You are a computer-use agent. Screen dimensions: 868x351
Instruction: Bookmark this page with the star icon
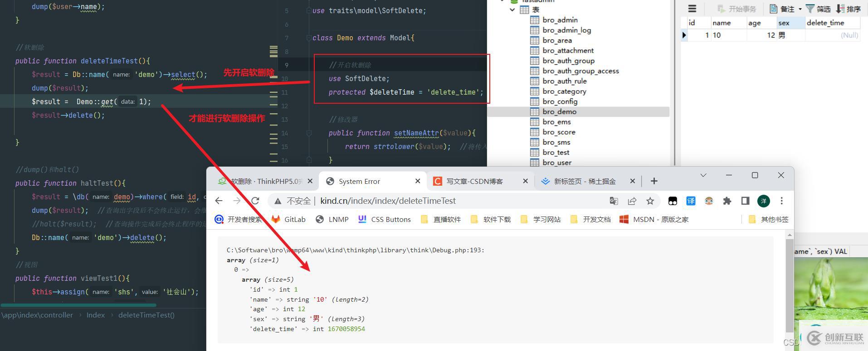click(x=650, y=201)
